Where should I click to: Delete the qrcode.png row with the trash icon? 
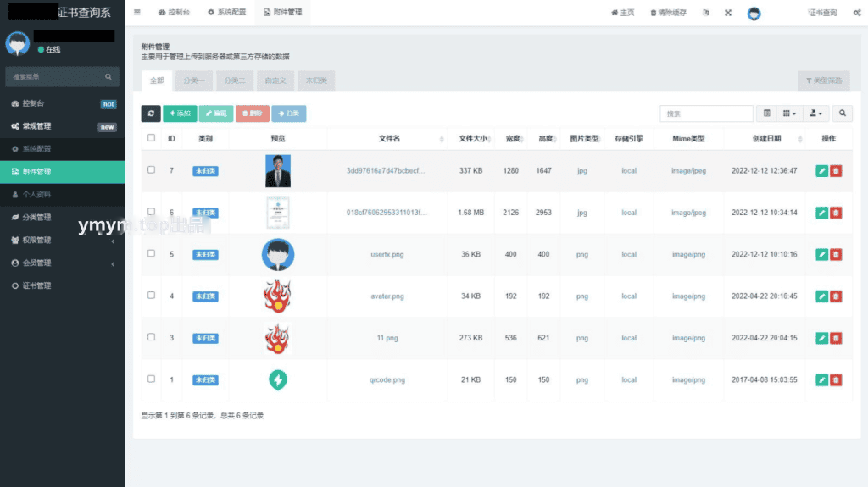tap(836, 380)
